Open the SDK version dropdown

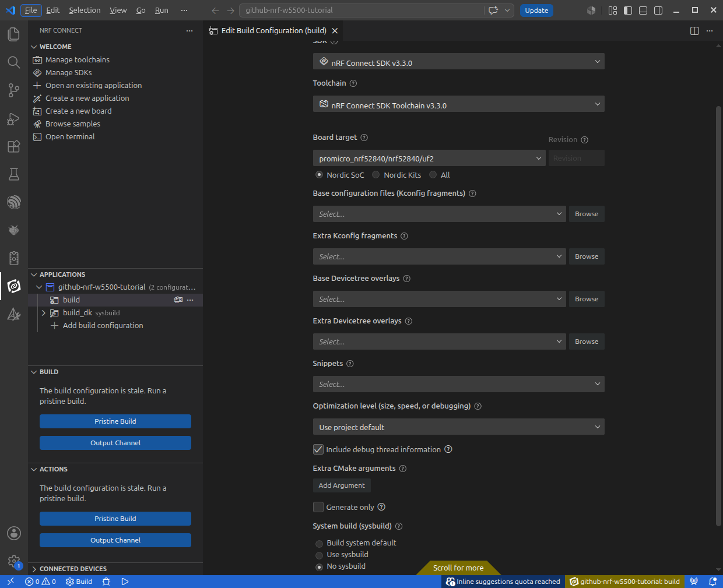pos(459,62)
